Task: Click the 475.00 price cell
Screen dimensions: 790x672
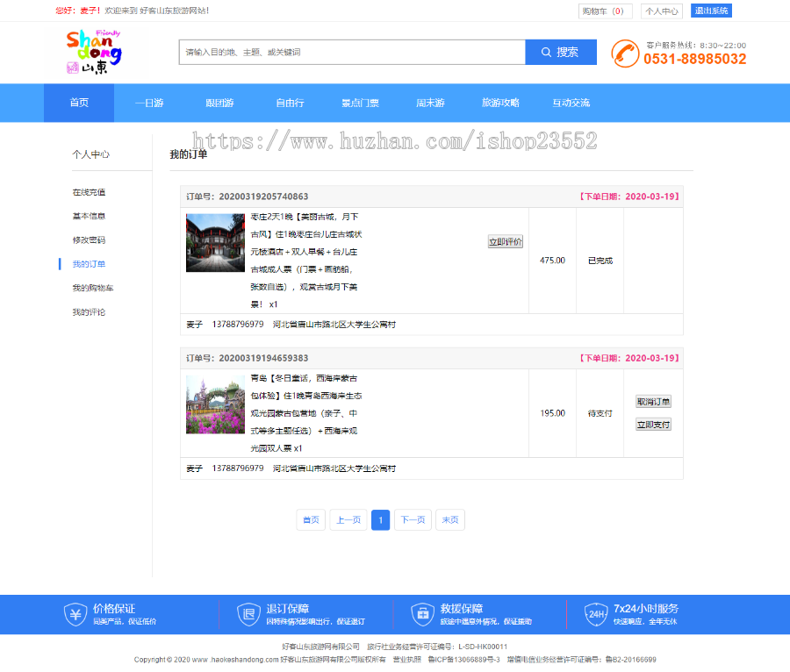Action: pos(553,261)
